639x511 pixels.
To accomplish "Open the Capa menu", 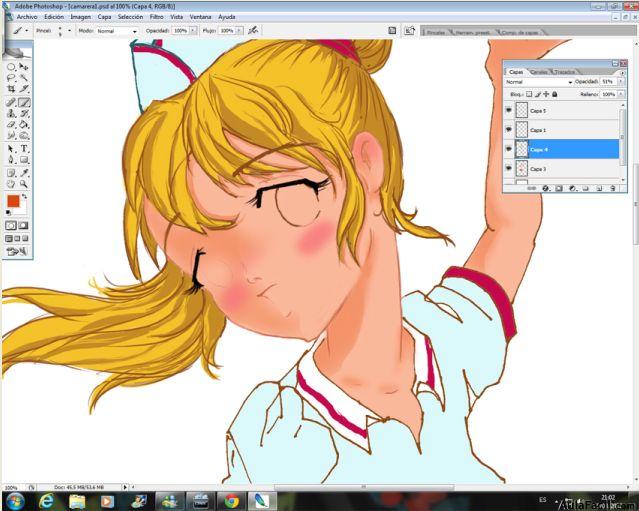I will click(104, 17).
